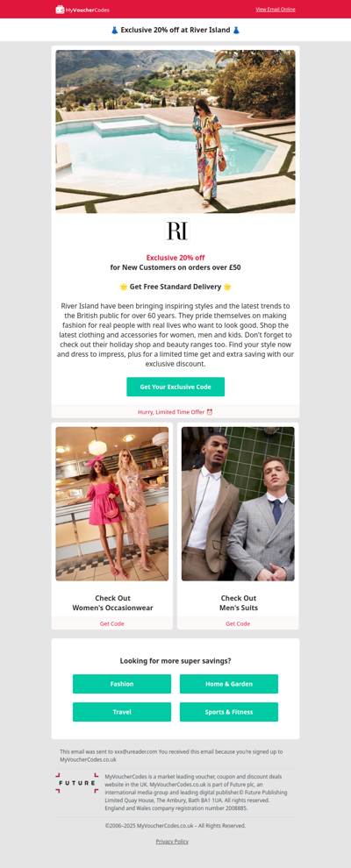Click the River Island RI logo
The width and height of the screenshot is (351, 868).
point(177,231)
